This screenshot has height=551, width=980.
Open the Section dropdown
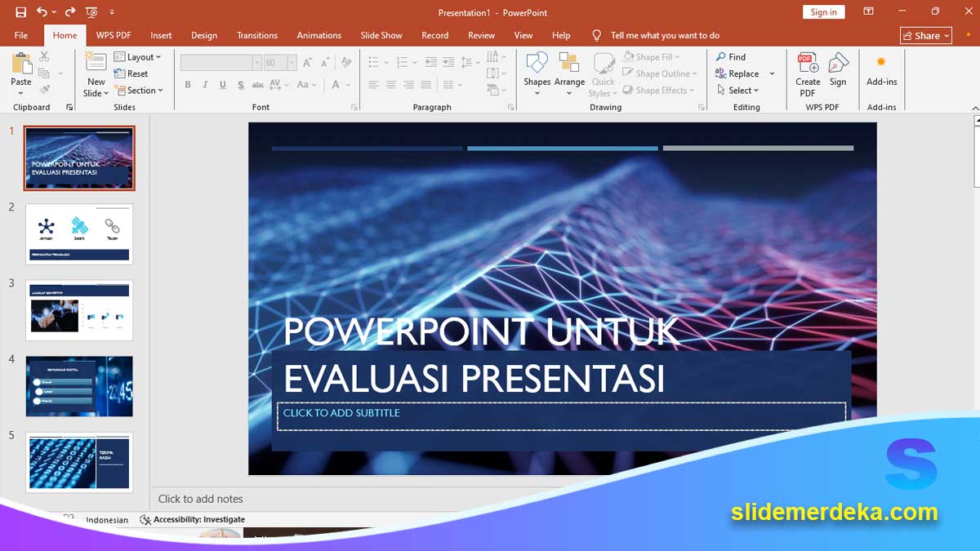click(139, 91)
